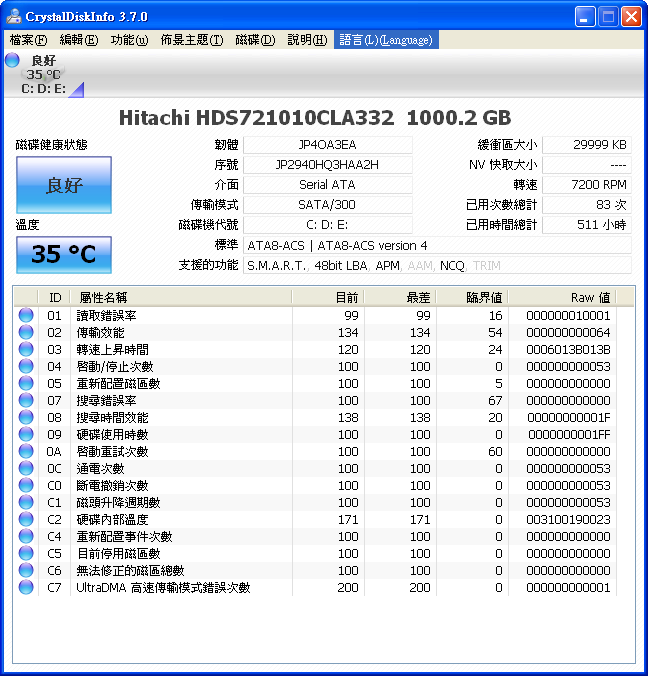Click raw value 0000000001FF
The image size is (648, 676).
pyautogui.click(x=570, y=435)
